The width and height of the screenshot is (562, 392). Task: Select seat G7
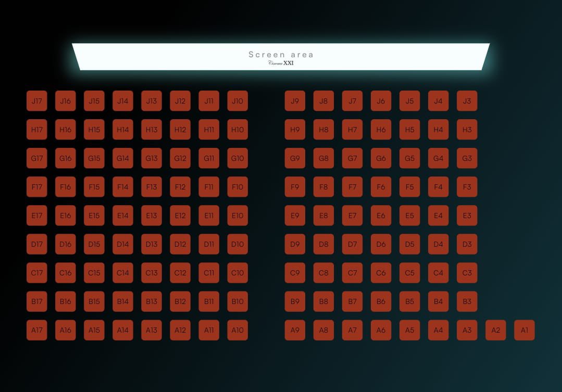(352, 158)
